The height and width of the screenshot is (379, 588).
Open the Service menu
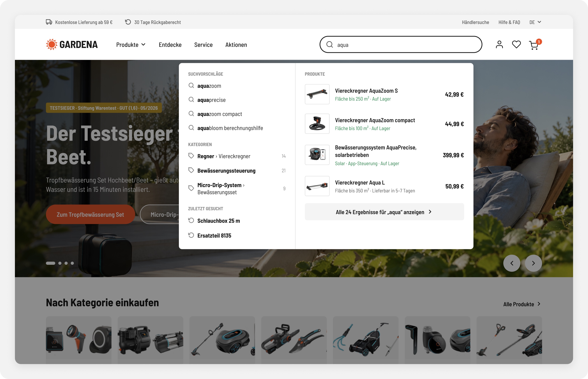tap(203, 45)
